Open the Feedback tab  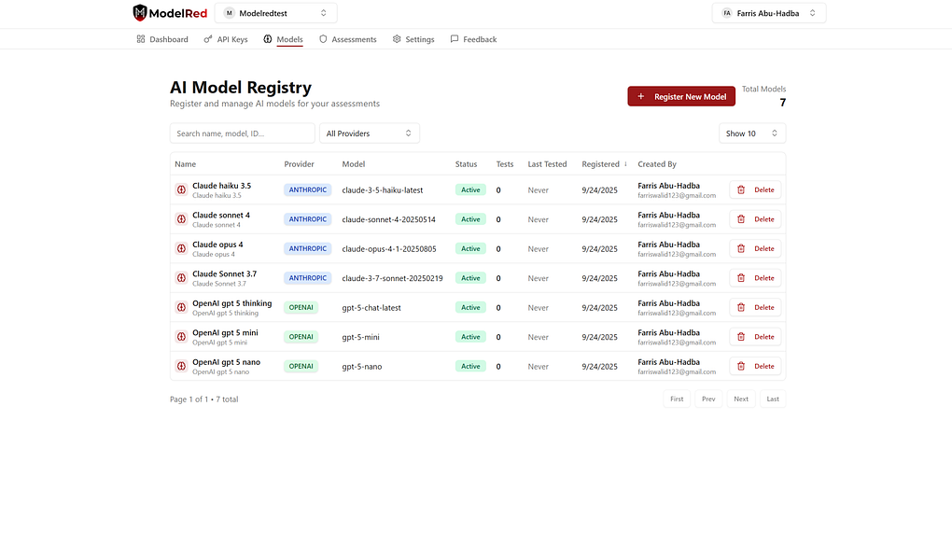(x=473, y=39)
